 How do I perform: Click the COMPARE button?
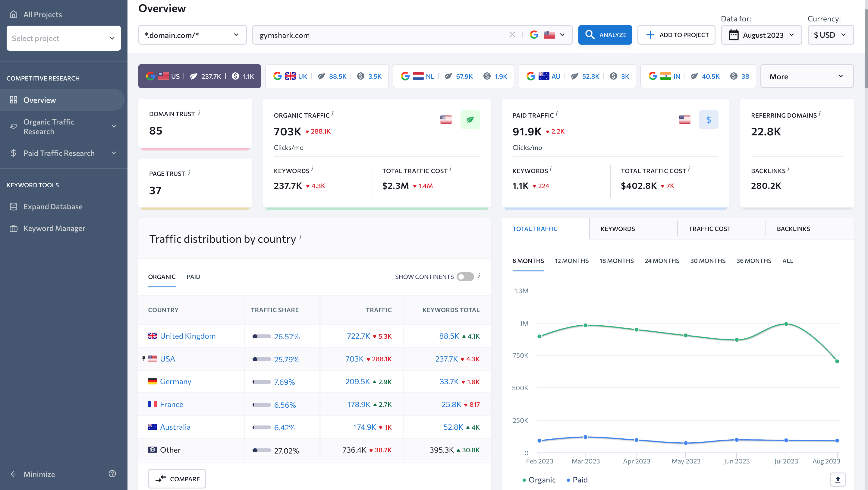click(x=177, y=479)
